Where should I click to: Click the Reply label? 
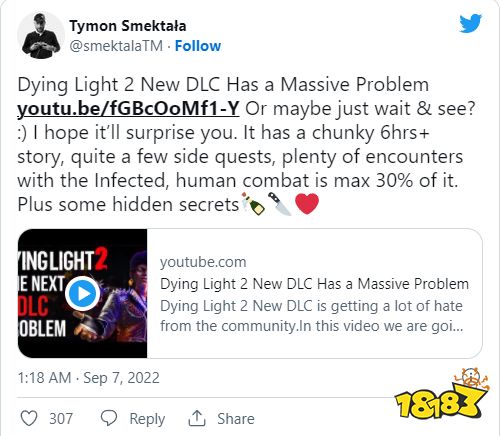[x=147, y=419]
